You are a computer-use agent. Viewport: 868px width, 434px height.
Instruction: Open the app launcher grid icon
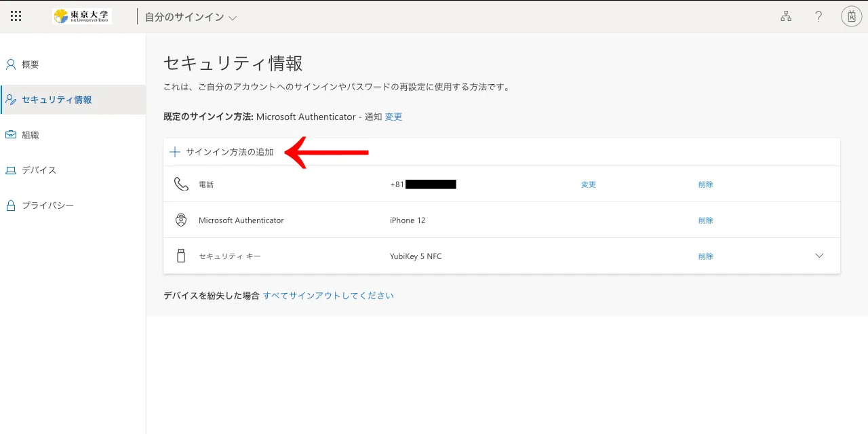point(16,16)
